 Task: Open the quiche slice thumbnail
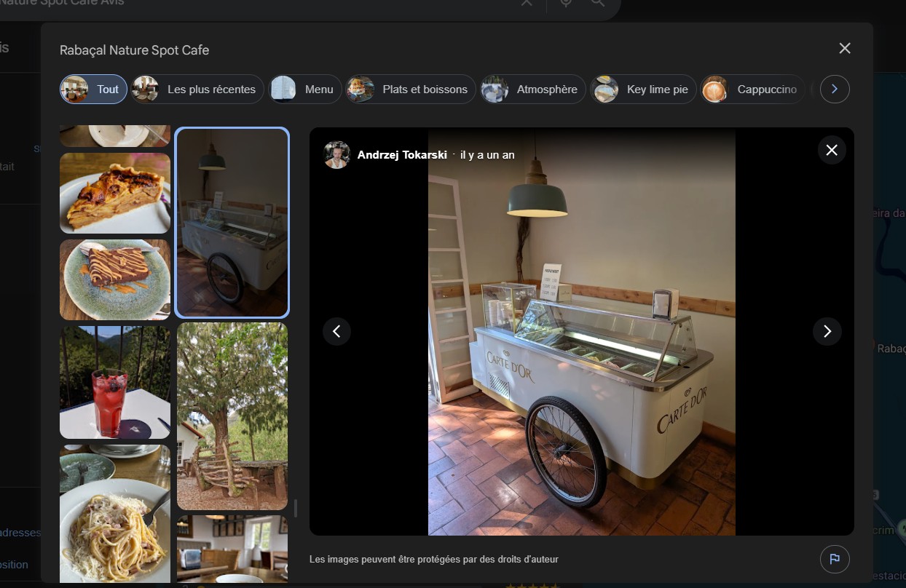click(x=115, y=193)
